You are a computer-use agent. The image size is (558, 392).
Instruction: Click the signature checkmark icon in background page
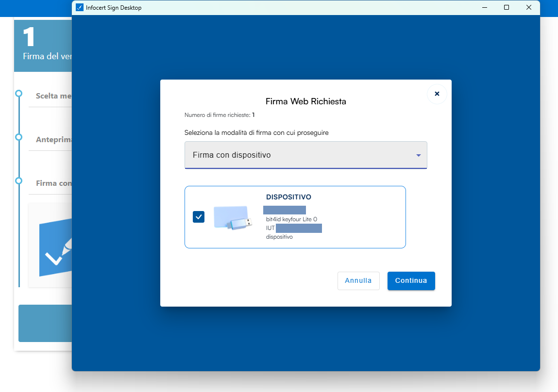click(x=55, y=247)
